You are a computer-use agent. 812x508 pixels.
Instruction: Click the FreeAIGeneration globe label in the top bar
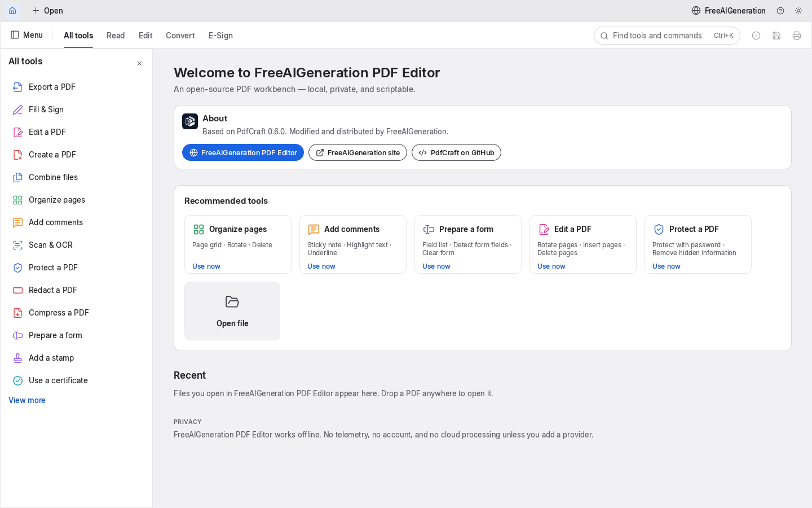click(729, 11)
